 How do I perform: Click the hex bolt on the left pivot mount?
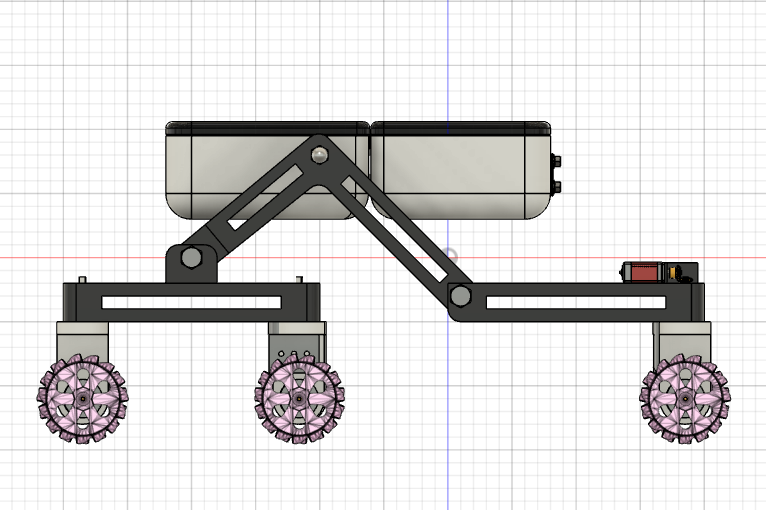coord(191,257)
